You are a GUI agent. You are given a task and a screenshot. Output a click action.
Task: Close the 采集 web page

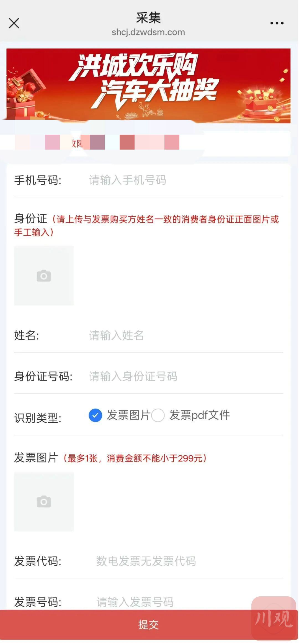(14, 23)
